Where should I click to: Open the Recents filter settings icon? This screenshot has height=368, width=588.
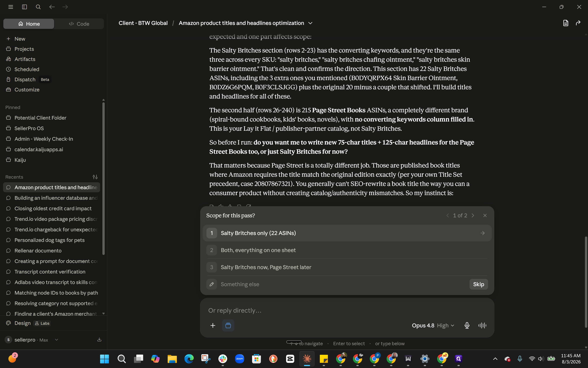tap(95, 177)
